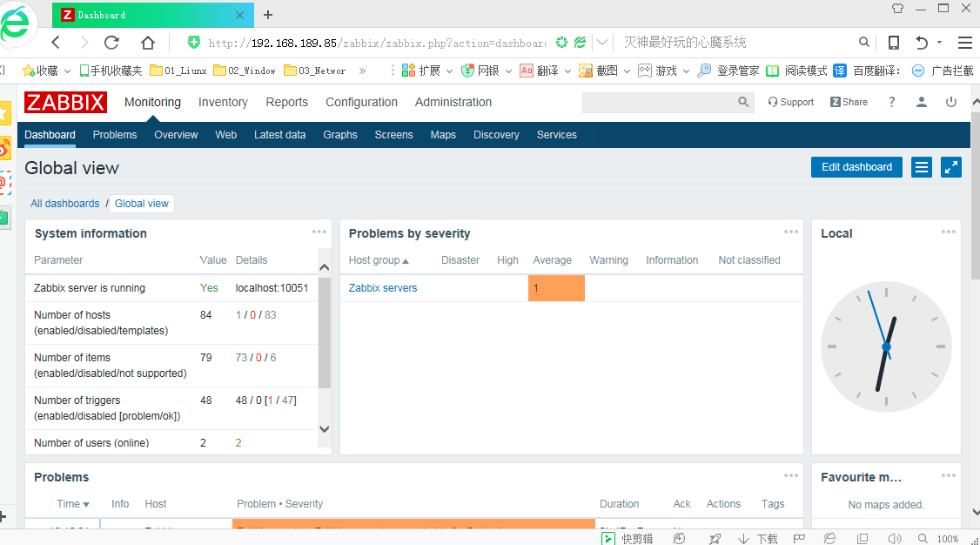Open the Configuration menu
This screenshot has width=980, height=545.
(361, 102)
